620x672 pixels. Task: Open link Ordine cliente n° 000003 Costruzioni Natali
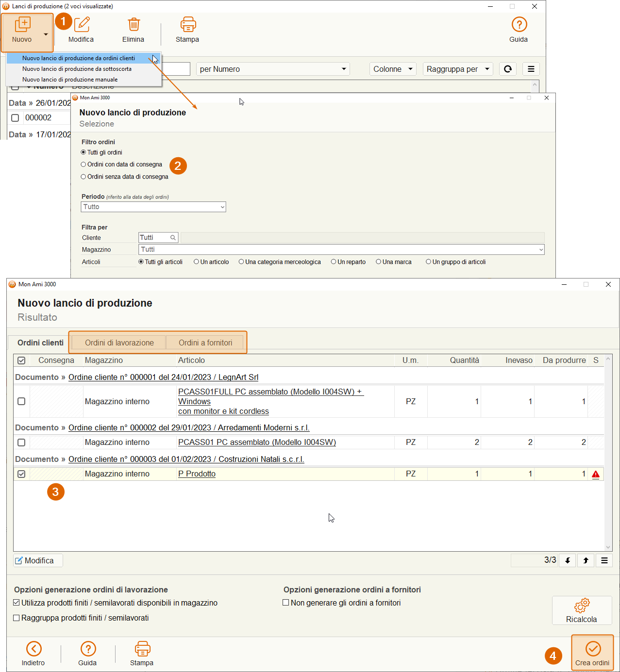186,459
